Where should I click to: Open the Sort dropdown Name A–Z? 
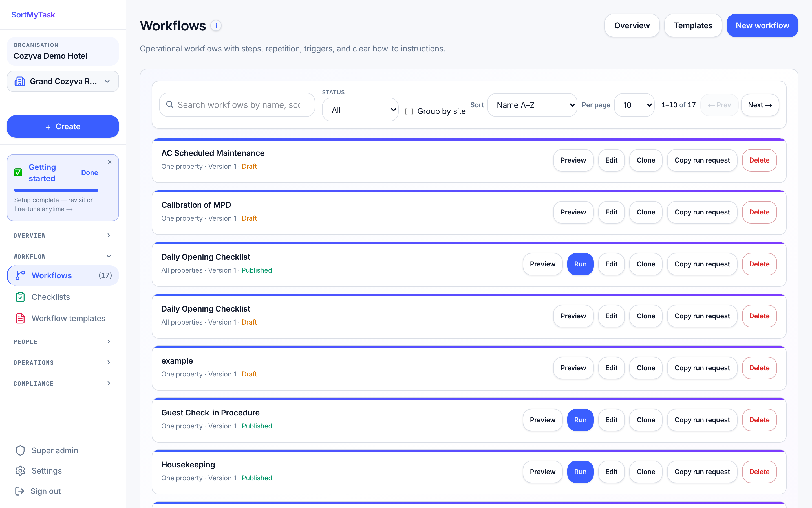coord(532,105)
